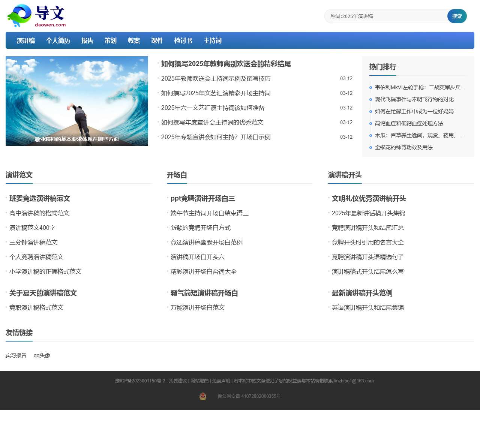
Task: Click the 检讨书 navigation link
Action: pos(183,40)
